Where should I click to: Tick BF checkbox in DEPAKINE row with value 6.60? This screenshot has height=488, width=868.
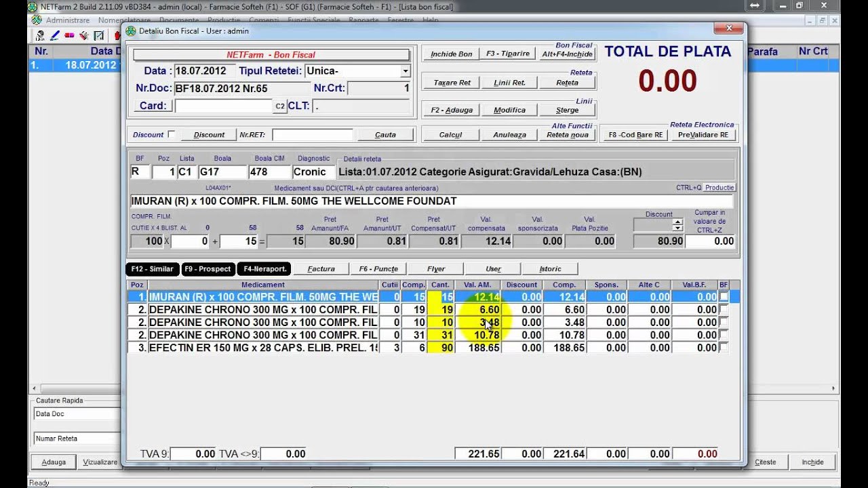(724, 310)
